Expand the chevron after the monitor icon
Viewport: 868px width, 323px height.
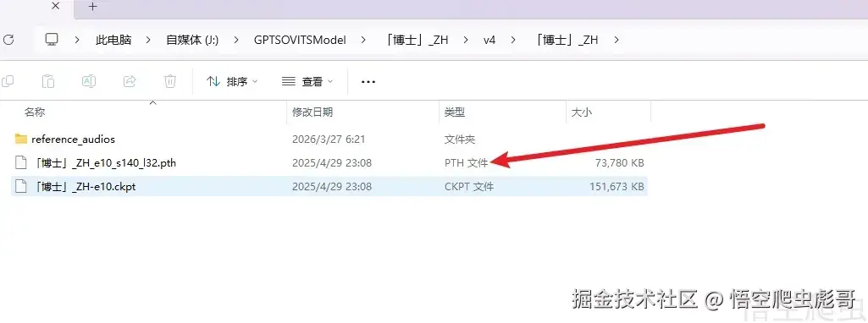pos(77,40)
